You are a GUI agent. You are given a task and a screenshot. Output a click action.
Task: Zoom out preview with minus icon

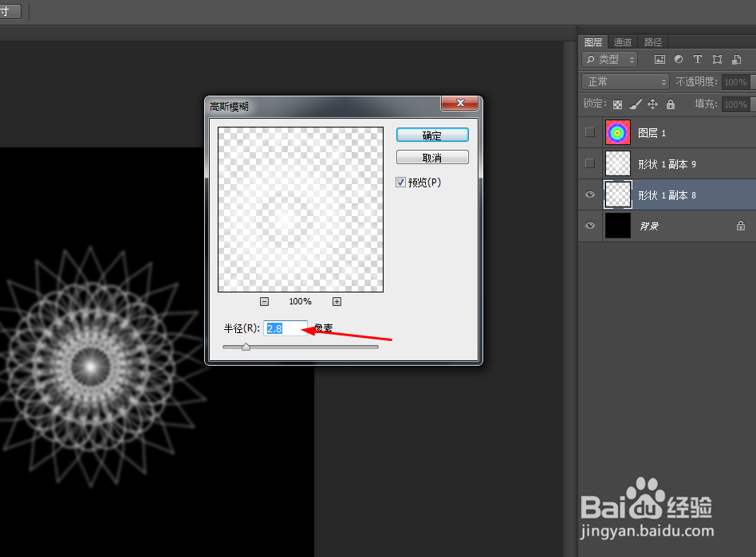click(x=264, y=302)
